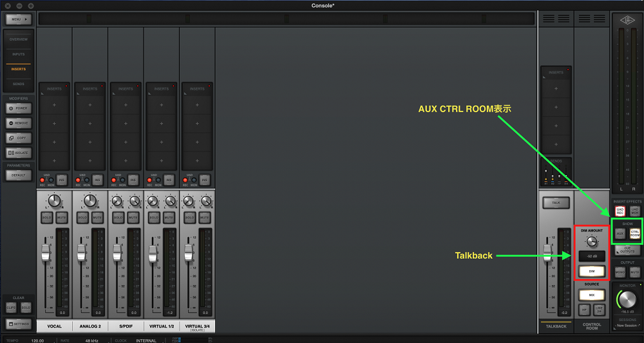Solo the VIRTUAL 3/4 channel
Screen dimensions: 644x343
[x=190, y=217]
